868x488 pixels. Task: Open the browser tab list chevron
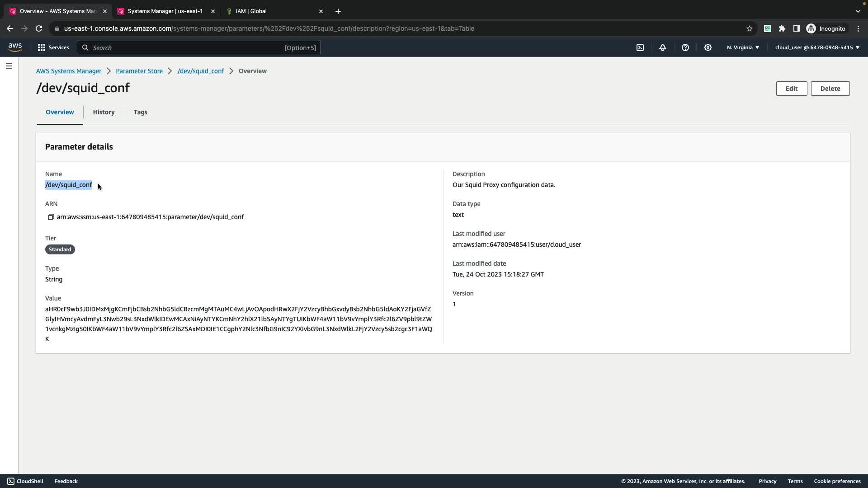(858, 11)
